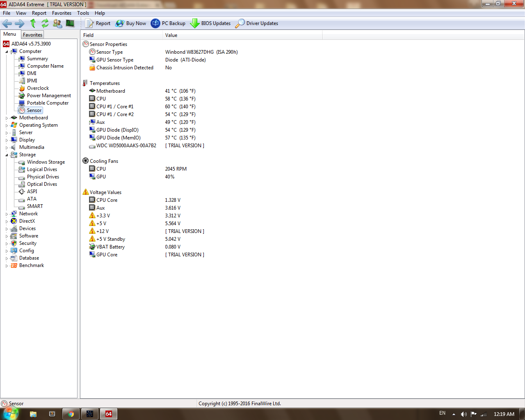Select the Server category label
Image resolution: width=525 pixels, height=420 pixels.
pyautogui.click(x=26, y=132)
